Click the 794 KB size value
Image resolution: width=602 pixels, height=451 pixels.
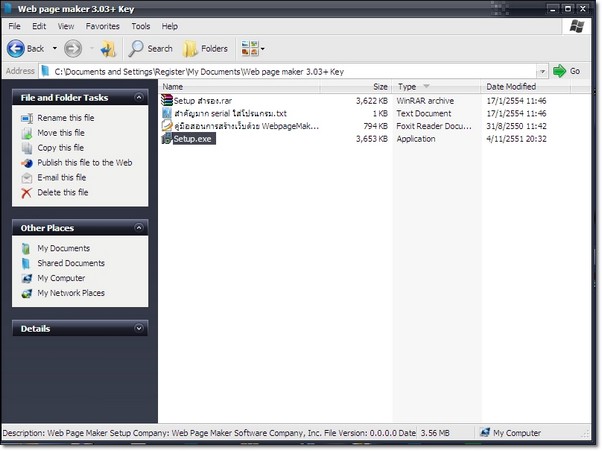pyautogui.click(x=375, y=126)
